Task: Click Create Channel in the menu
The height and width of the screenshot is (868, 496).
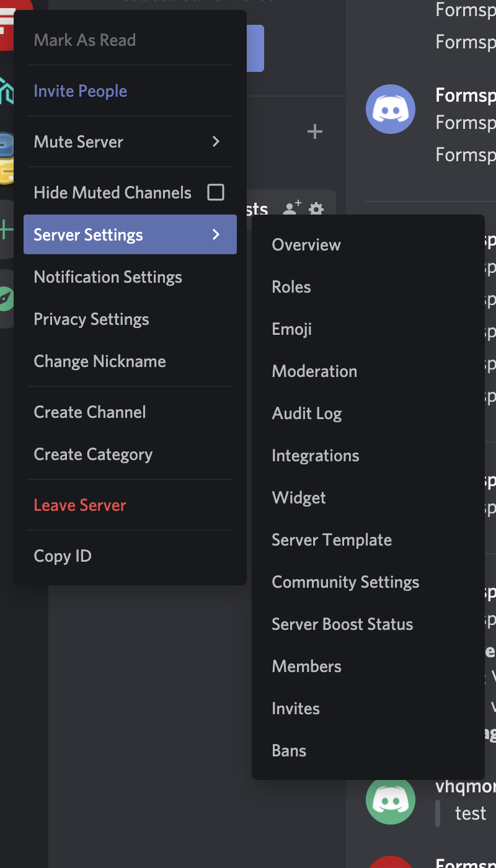Action: click(x=90, y=412)
